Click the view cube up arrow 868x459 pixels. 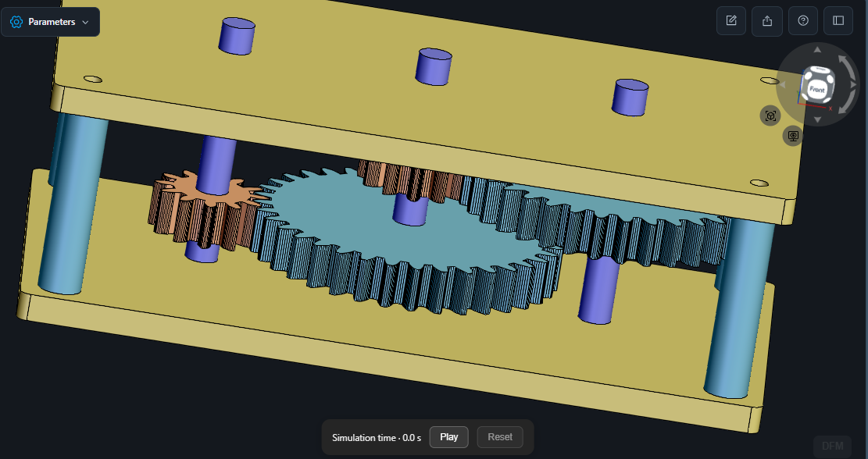(x=818, y=50)
